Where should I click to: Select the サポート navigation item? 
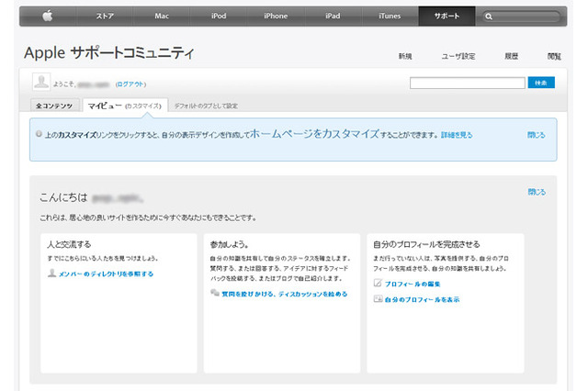pyautogui.click(x=447, y=17)
